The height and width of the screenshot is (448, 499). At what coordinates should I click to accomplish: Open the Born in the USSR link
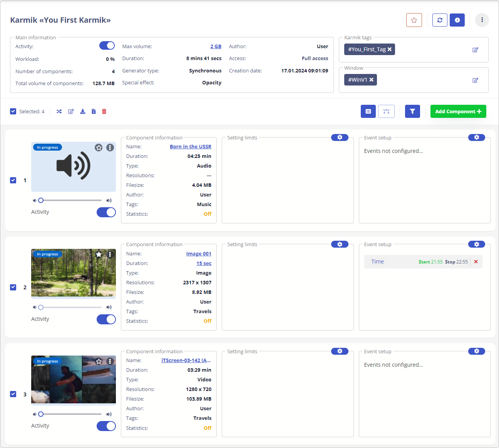click(x=190, y=147)
